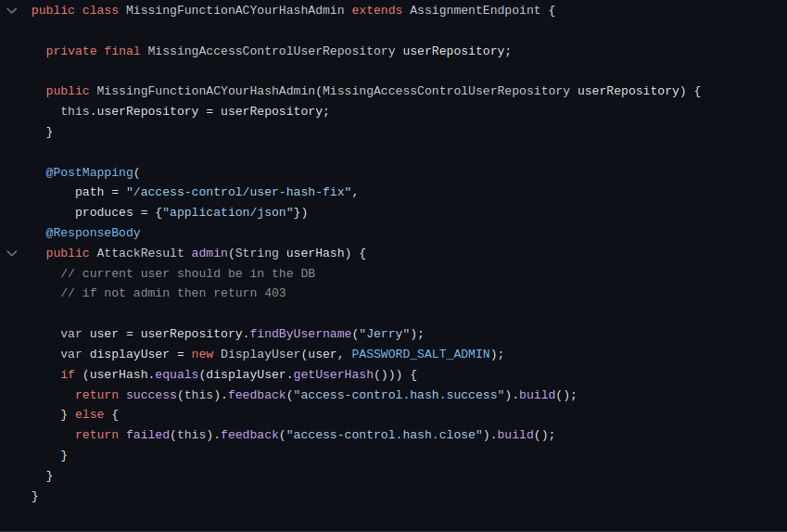Click the 'extends' keyword in class declaration
Screen dimensions: 787x532
coord(377,10)
